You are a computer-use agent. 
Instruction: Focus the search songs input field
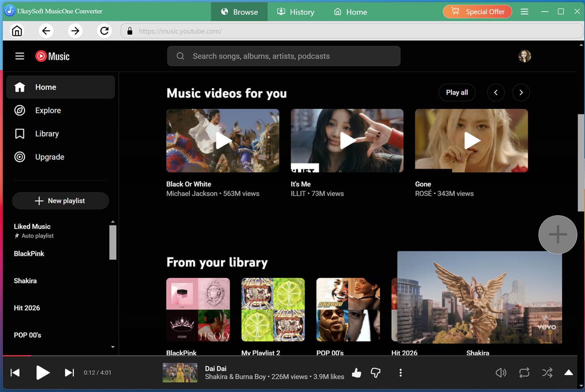point(284,56)
